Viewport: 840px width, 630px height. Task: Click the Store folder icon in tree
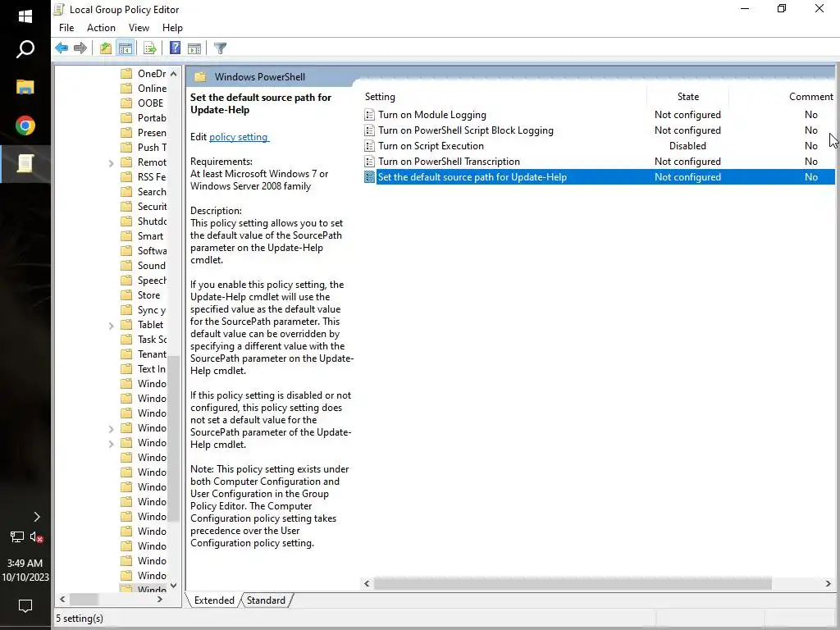pos(126,295)
